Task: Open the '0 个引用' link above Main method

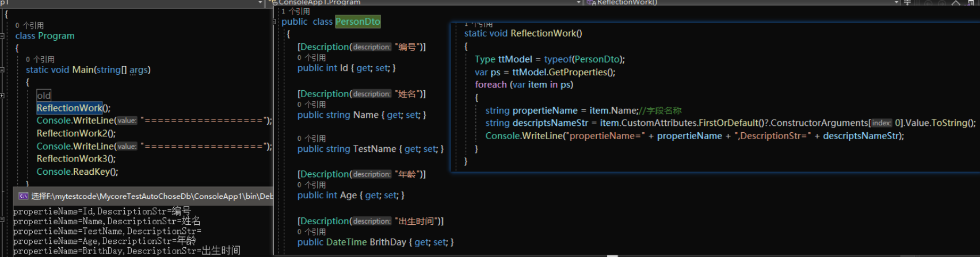Action: (40, 59)
